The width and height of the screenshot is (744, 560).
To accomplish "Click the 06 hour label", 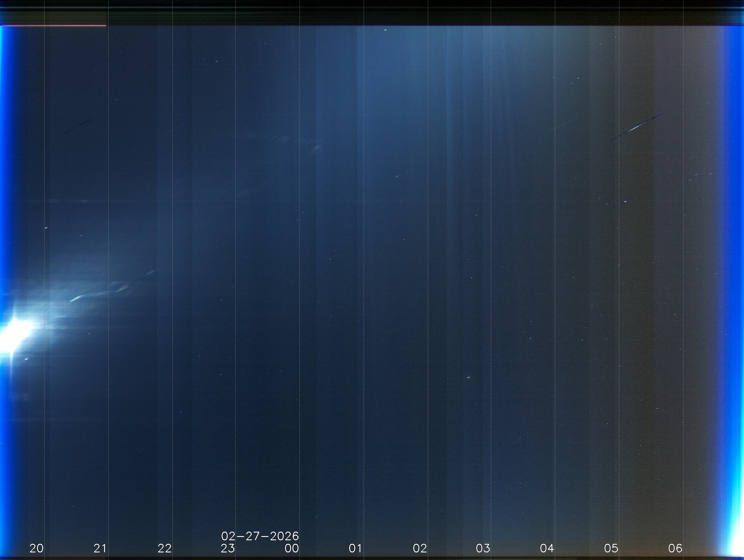I will (x=675, y=549).
